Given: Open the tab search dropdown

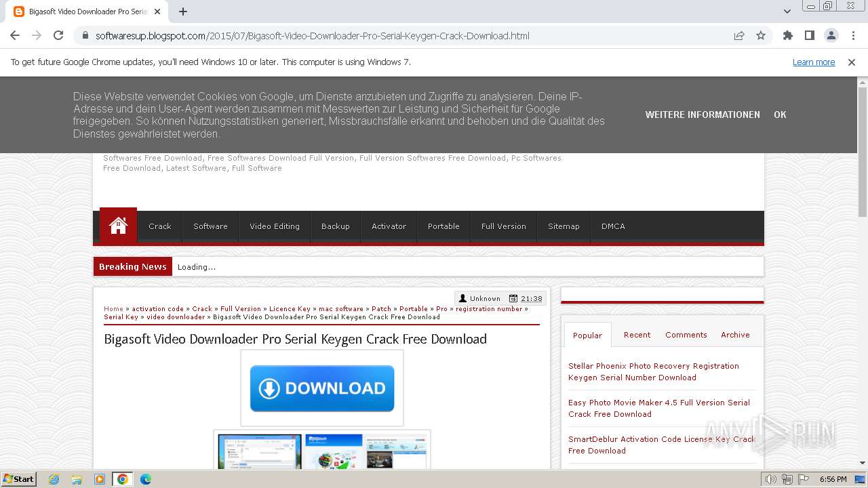Looking at the screenshot, I should 787,12.
